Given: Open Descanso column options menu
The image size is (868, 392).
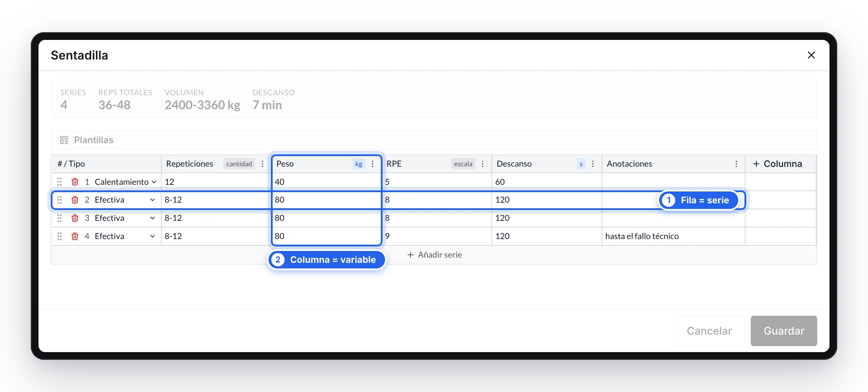Looking at the screenshot, I should coord(593,164).
